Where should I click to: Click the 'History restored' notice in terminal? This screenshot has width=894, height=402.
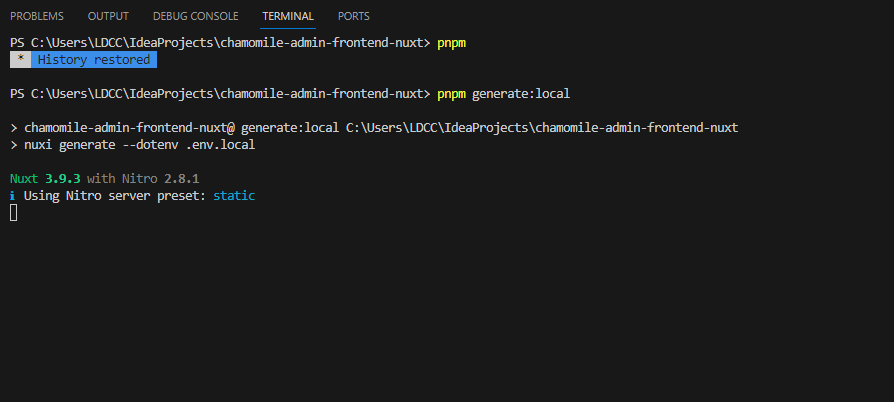[94, 60]
